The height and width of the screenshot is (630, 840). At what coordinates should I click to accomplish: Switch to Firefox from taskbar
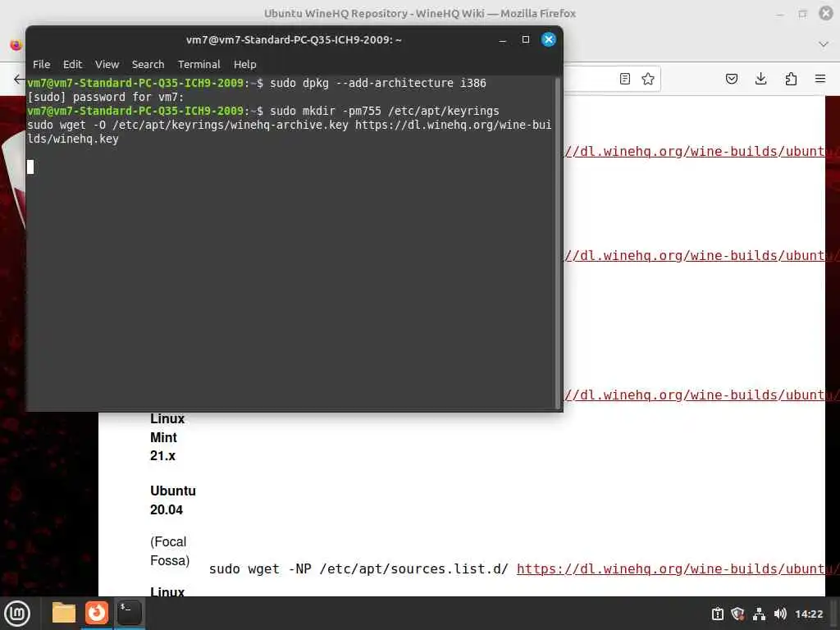[97, 613]
